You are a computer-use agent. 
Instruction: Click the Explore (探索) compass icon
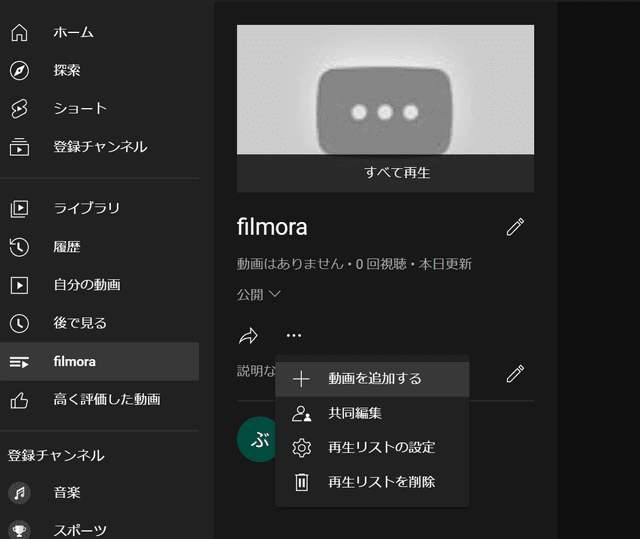pyautogui.click(x=19, y=71)
